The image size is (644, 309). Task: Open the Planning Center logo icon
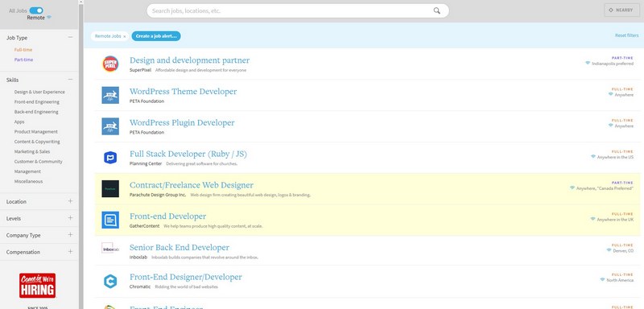[110, 158]
